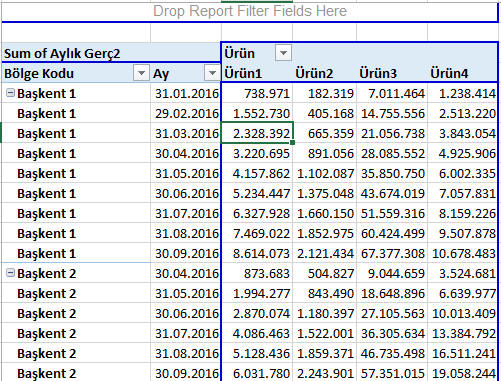Select cell with value 891.056
Screen dimensions: 501x381
pos(325,153)
